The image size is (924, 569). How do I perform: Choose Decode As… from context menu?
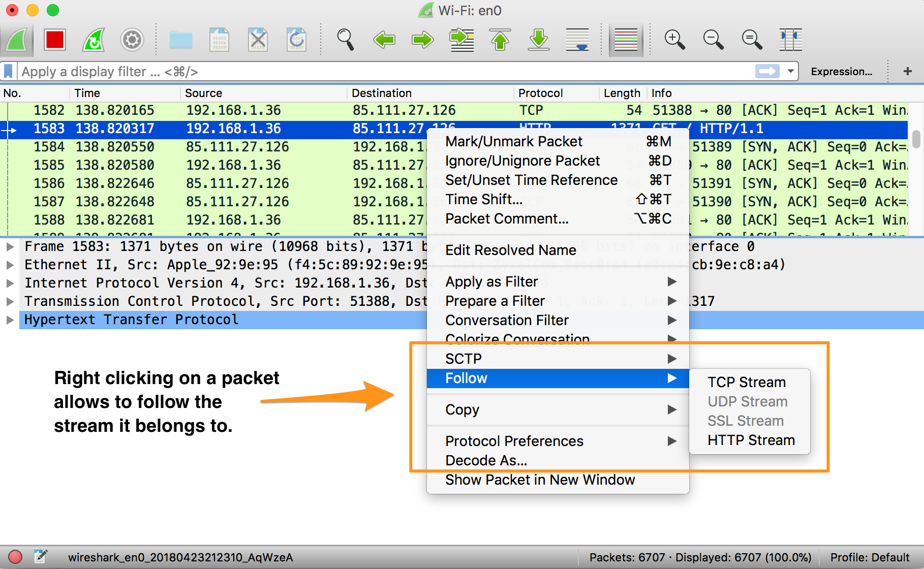pyautogui.click(x=558, y=460)
